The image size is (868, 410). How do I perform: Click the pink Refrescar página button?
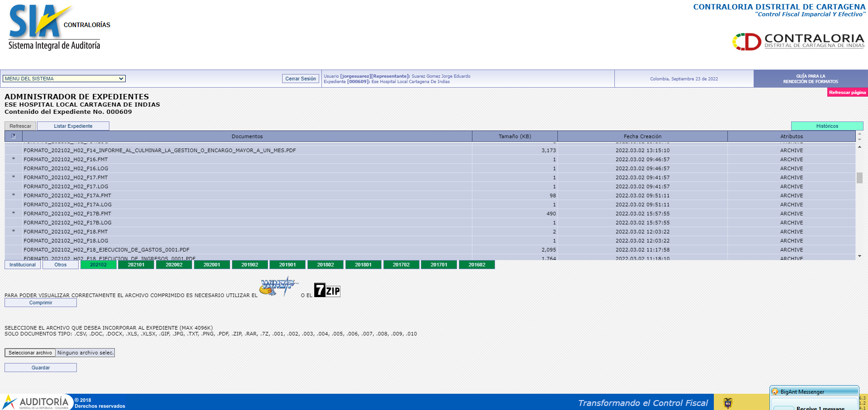tap(847, 93)
